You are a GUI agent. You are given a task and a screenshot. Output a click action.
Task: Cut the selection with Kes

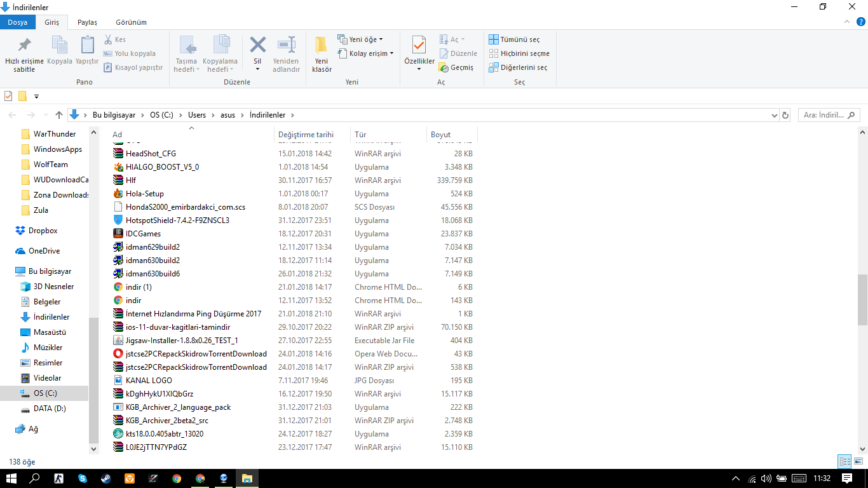pyautogui.click(x=115, y=39)
